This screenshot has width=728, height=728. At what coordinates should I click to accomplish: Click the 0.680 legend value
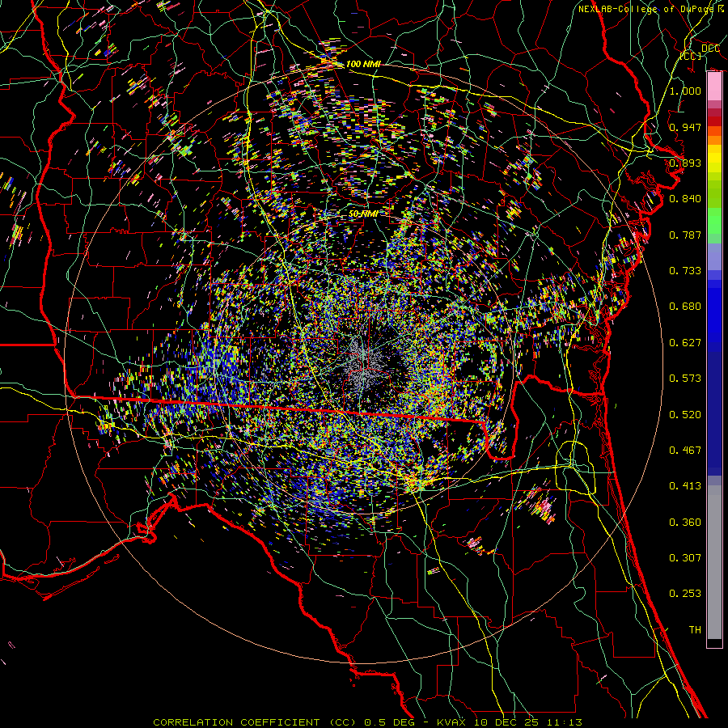pyautogui.click(x=685, y=307)
